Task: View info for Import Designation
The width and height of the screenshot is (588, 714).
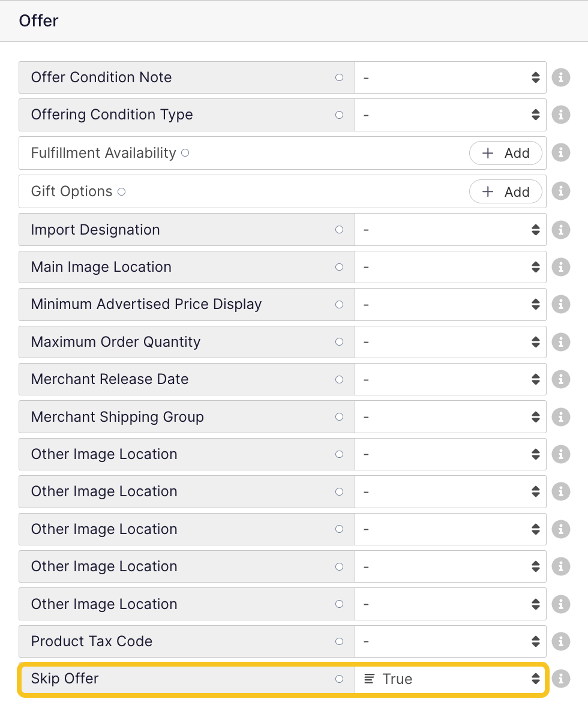Action: click(x=560, y=229)
